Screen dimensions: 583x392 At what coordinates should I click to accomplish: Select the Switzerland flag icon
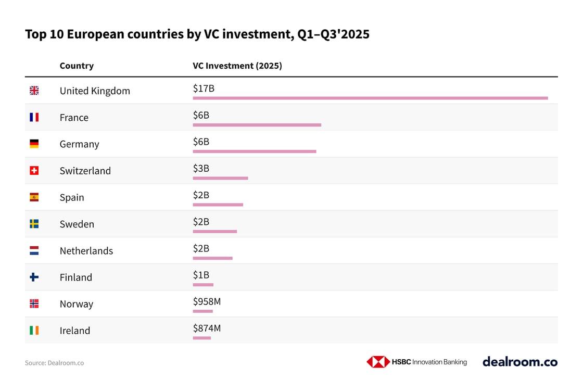34,171
